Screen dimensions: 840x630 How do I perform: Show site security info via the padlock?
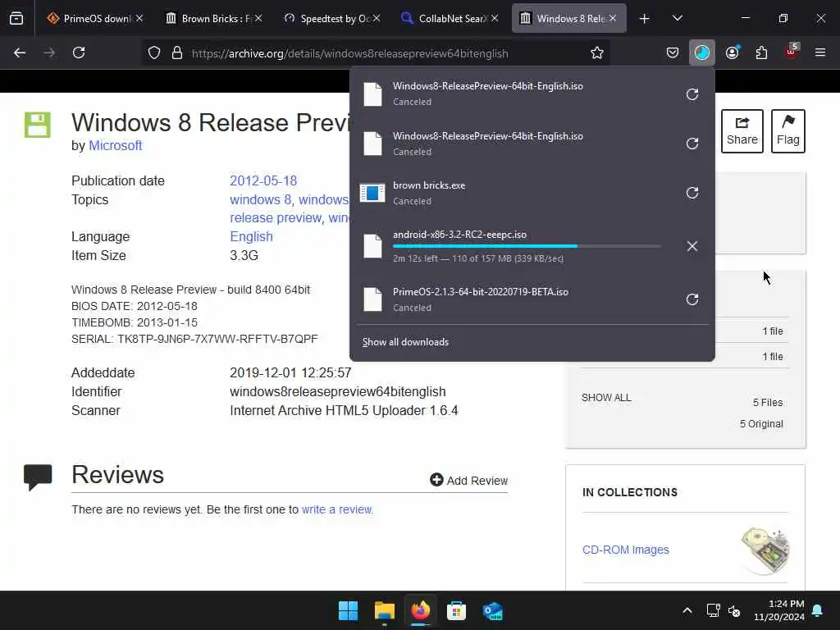click(x=177, y=53)
